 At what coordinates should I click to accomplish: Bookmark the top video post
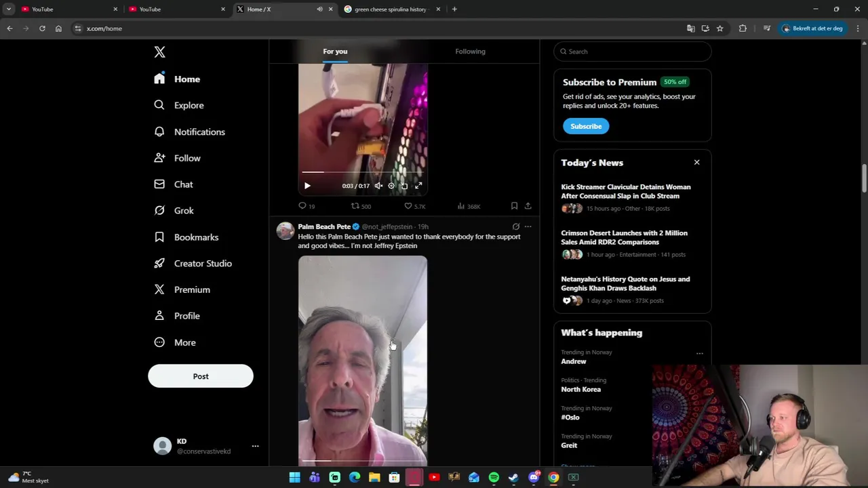tap(514, 206)
